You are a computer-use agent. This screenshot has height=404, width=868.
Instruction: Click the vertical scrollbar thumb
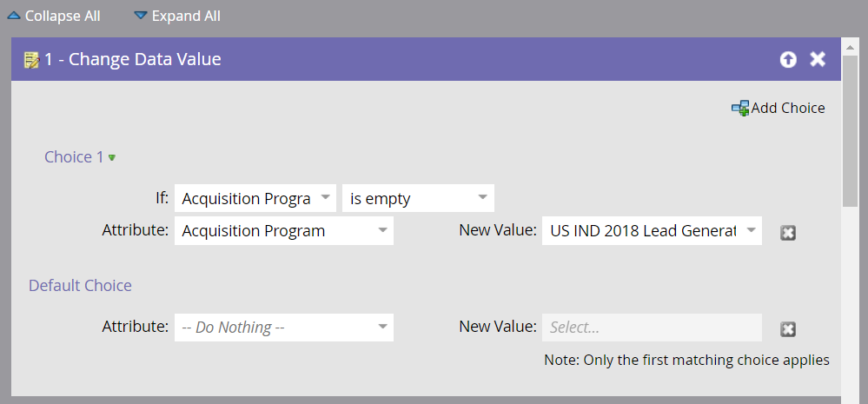click(x=851, y=130)
